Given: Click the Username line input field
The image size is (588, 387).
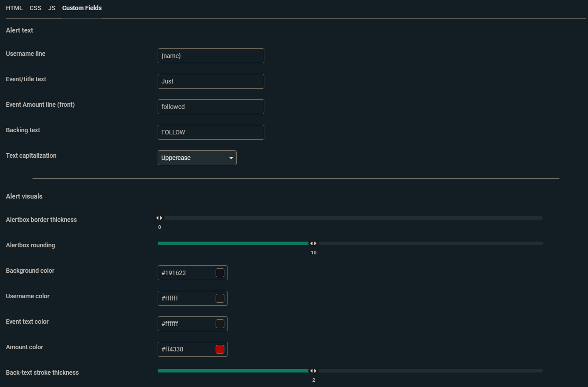Looking at the screenshot, I should pos(211,56).
